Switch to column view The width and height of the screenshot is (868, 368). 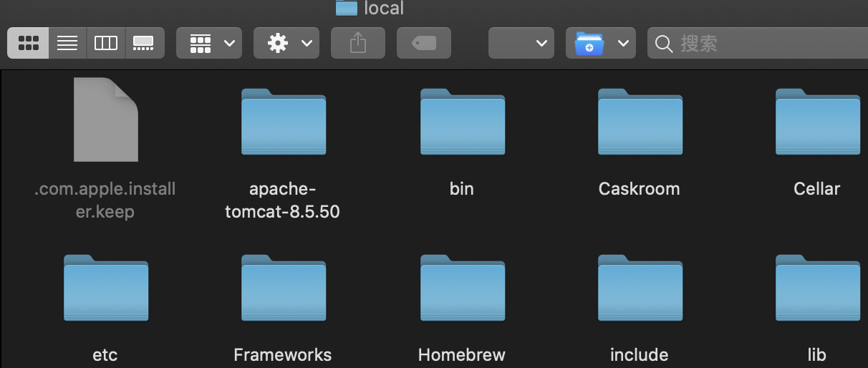(x=106, y=44)
